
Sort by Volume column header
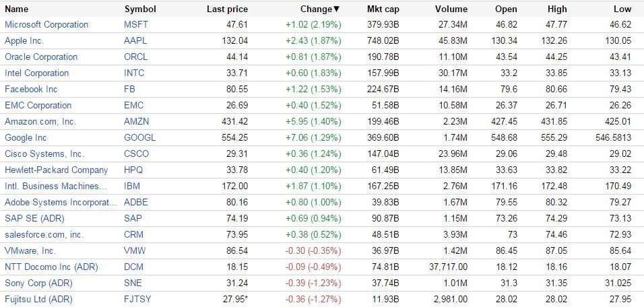(451, 9)
